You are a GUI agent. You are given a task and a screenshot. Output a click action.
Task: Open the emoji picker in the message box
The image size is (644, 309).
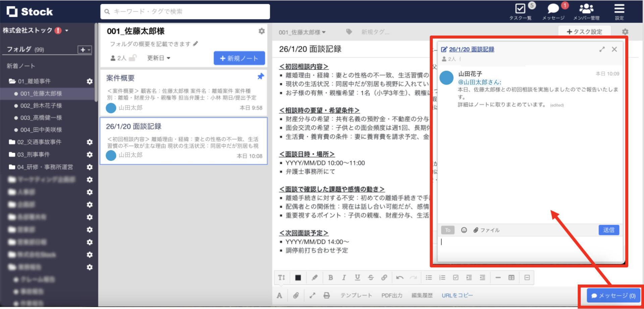click(464, 230)
